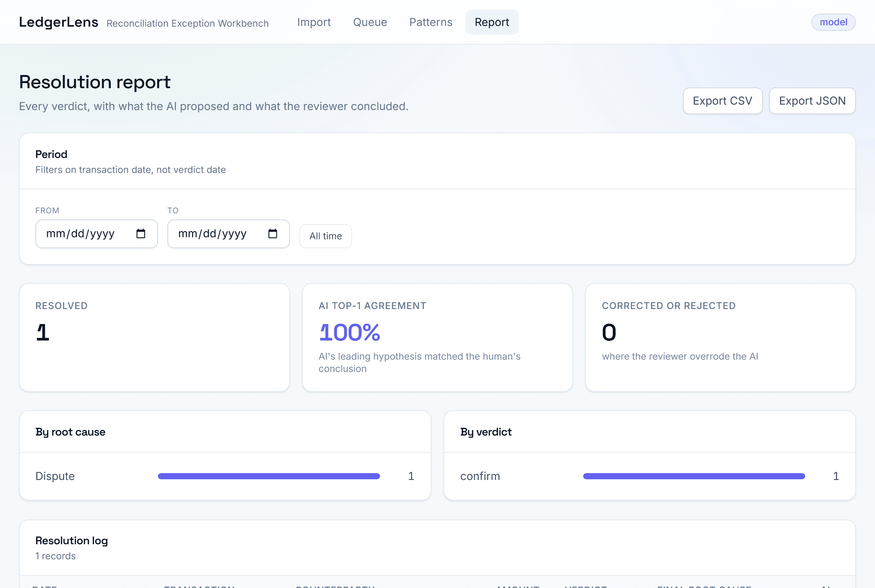
Task: Click the model badge in header
Action: 833,22
